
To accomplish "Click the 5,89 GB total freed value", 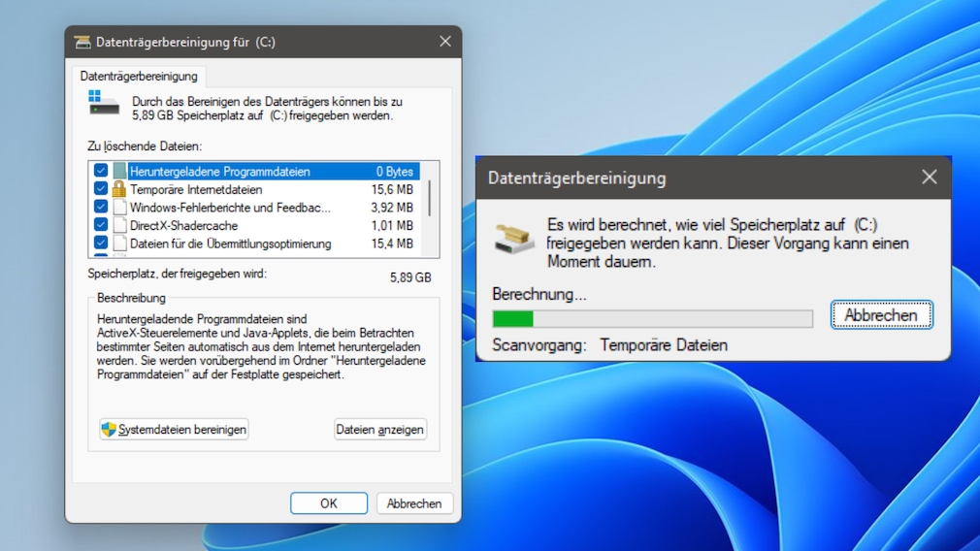I will pyautogui.click(x=410, y=277).
